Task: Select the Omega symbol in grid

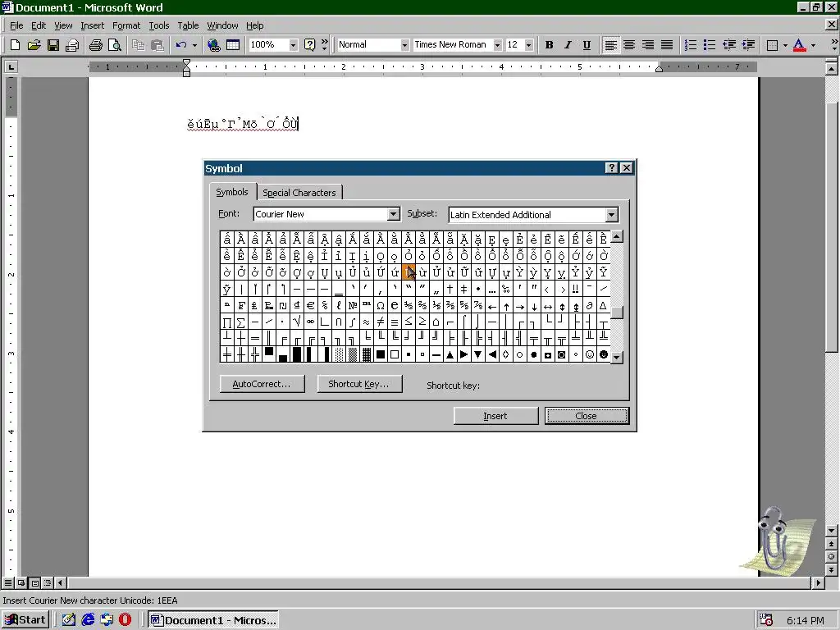Action: coord(381,306)
